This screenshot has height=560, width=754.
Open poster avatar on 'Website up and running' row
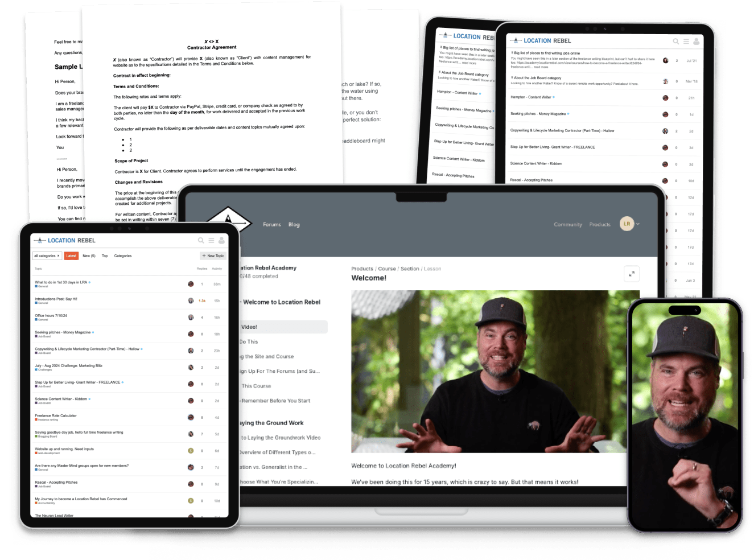point(191,450)
